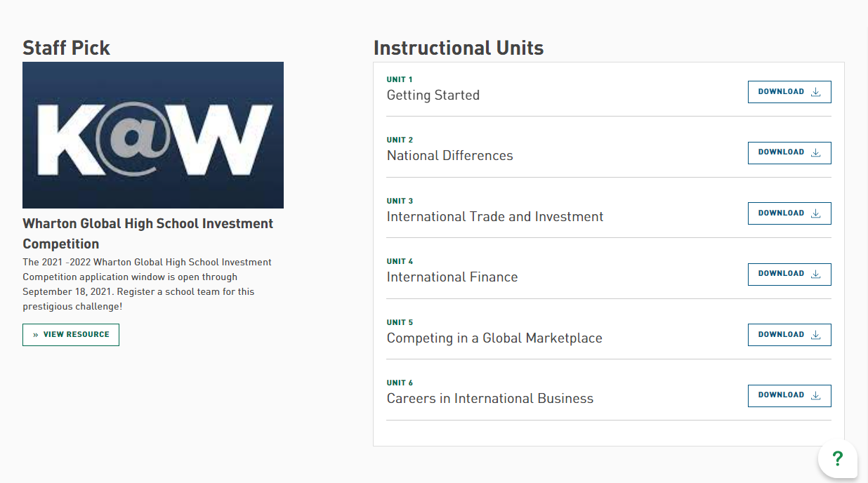The height and width of the screenshot is (483, 868).
Task: Click the Download label for International Finance
Action: coord(781,274)
